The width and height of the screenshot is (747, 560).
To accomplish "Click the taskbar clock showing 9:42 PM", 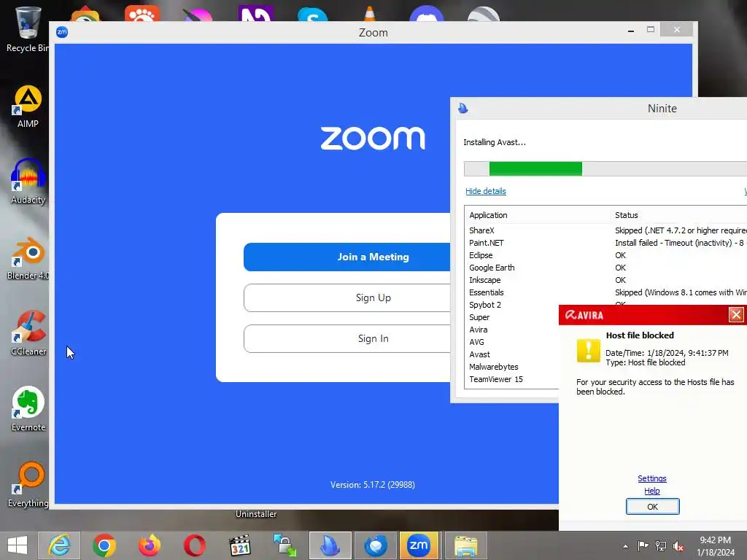I will 716,546.
